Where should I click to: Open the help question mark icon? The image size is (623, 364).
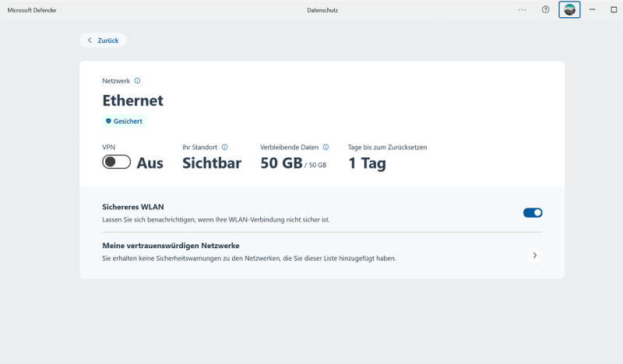coord(545,9)
